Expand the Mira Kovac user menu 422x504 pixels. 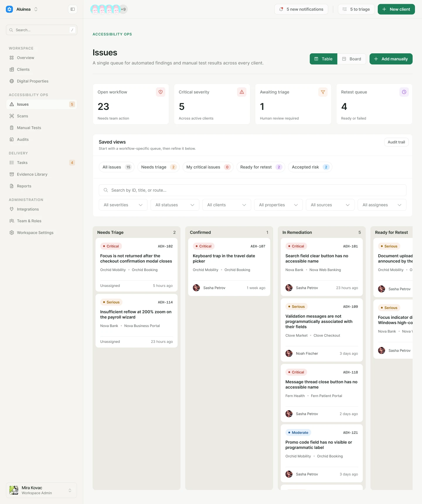click(x=42, y=490)
